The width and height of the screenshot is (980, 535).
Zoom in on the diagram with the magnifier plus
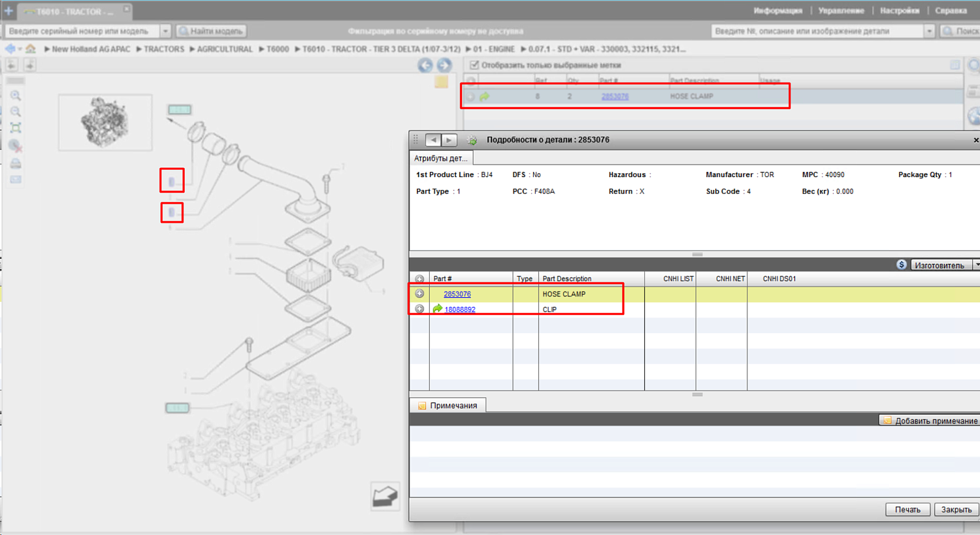pos(16,96)
